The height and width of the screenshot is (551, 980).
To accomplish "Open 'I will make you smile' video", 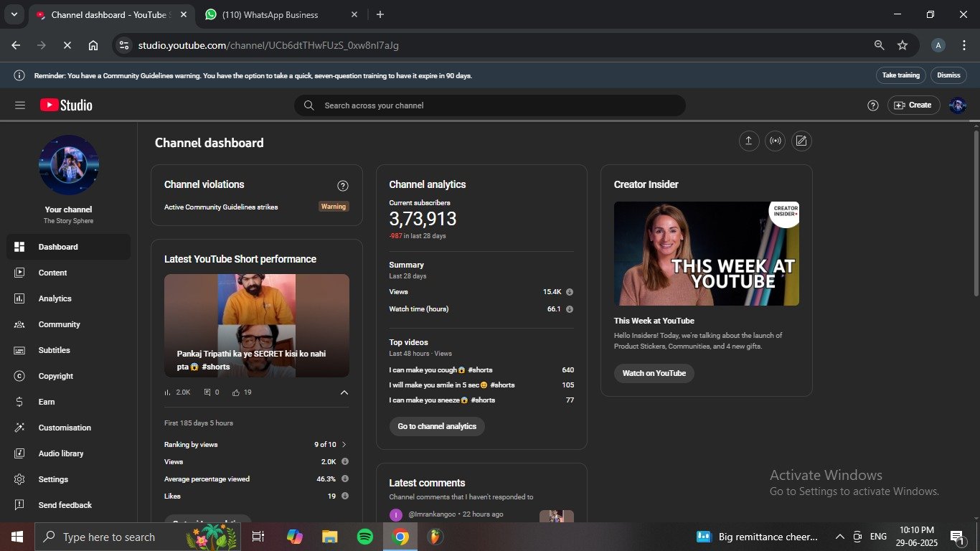I will [452, 385].
